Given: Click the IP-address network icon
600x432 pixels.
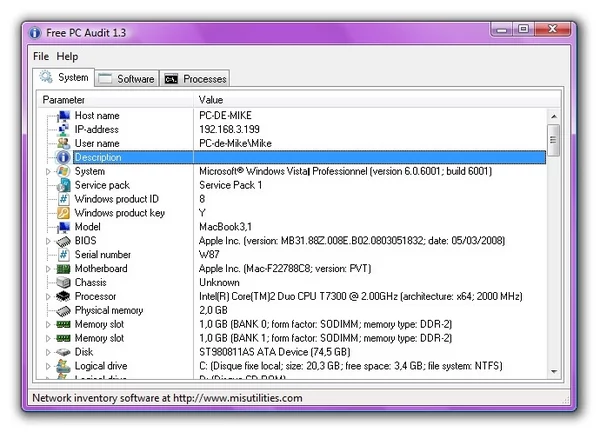Looking at the screenshot, I should pyautogui.click(x=64, y=130).
